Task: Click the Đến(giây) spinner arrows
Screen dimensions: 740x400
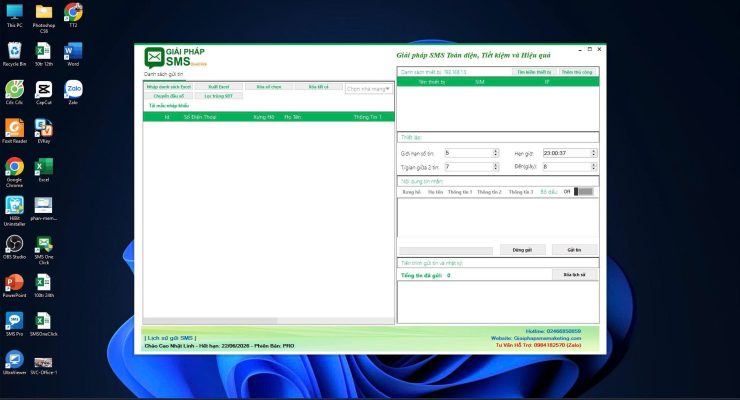Action: pyautogui.click(x=595, y=166)
